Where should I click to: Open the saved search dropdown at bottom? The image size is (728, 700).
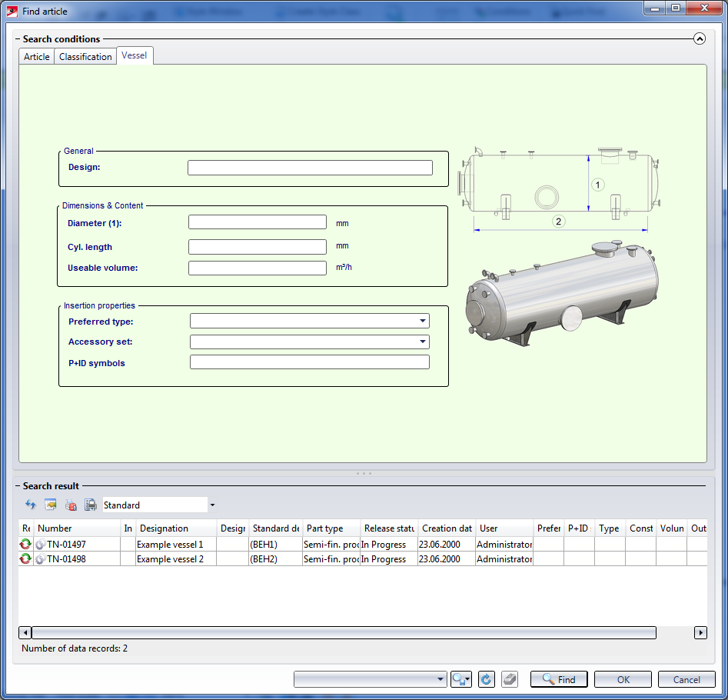(440, 679)
